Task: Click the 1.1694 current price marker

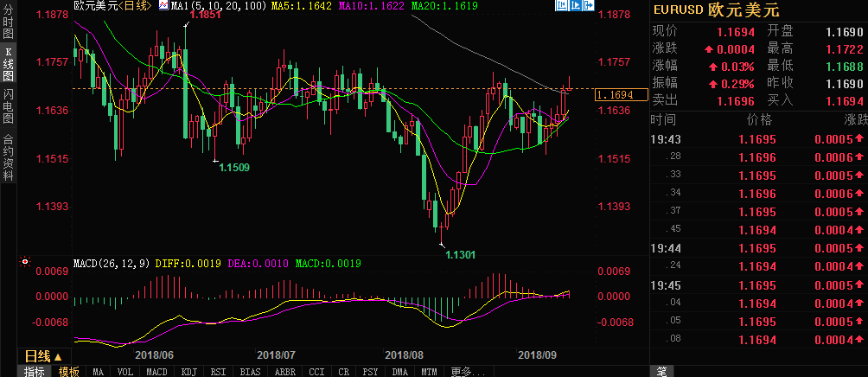Action: (x=621, y=95)
